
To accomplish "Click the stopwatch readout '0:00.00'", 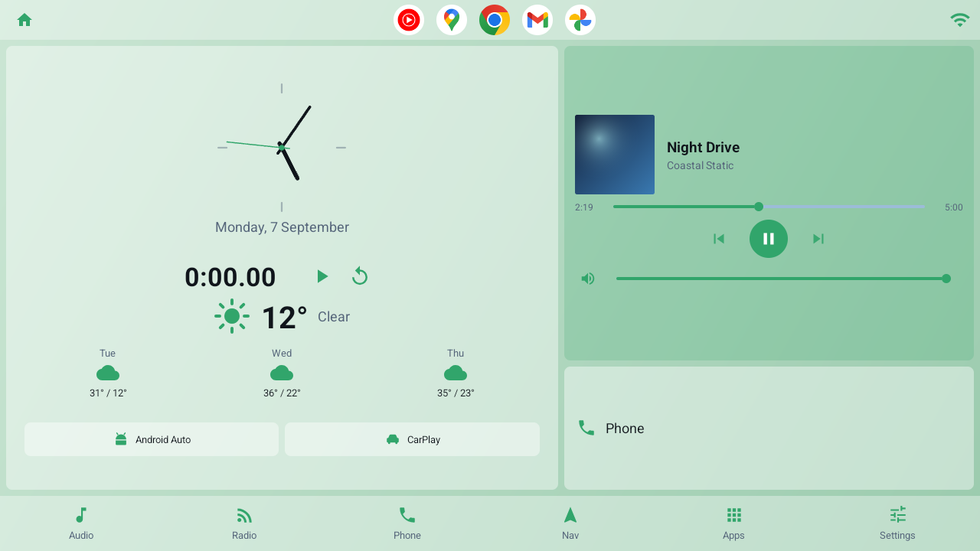I will [230, 277].
